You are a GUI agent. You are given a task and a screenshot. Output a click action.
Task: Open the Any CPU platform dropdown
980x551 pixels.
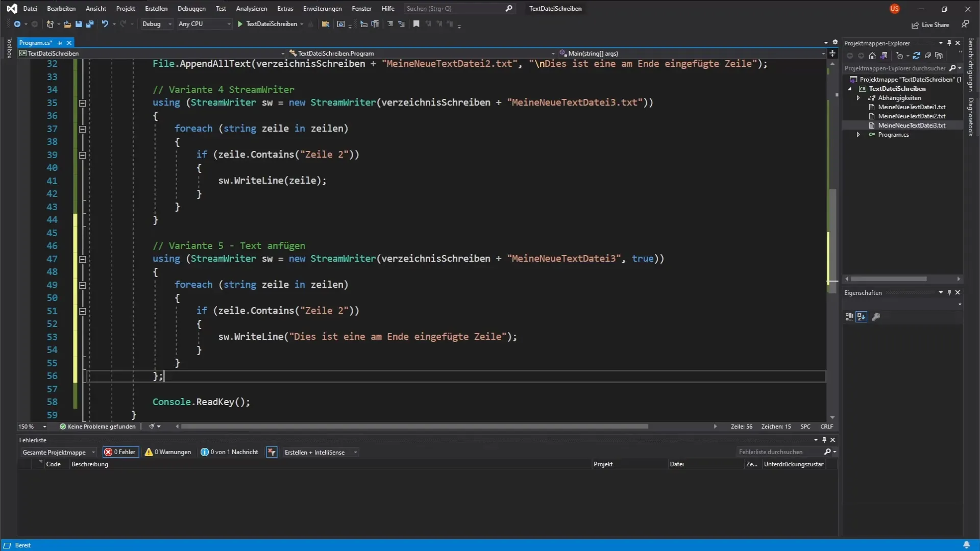pos(204,24)
